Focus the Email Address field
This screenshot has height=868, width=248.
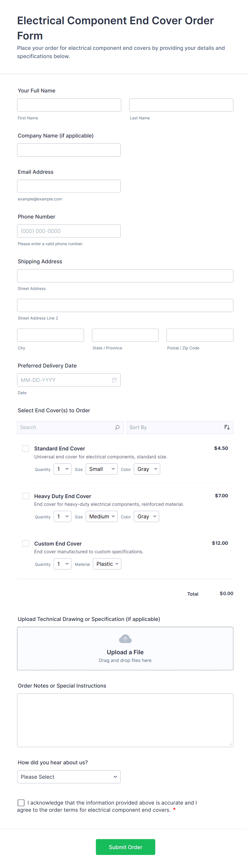coord(69,186)
